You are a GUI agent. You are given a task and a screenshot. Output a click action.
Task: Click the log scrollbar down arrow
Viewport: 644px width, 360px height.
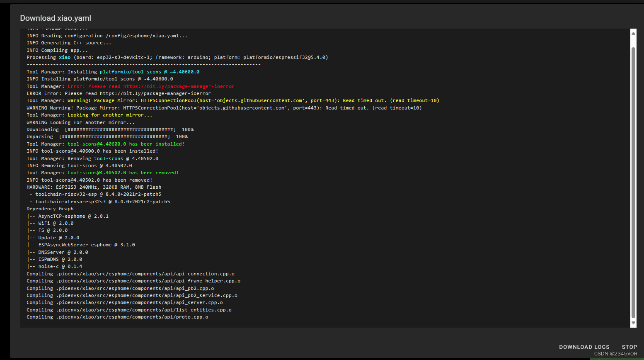click(x=633, y=323)
